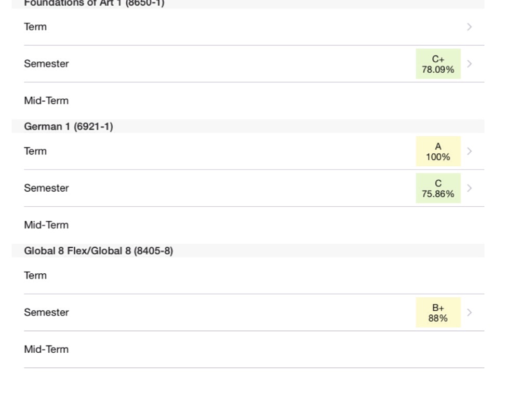Tap the arrow next to German A 100%
Image resolution: width=532 pixels, height=399 pixels.
coord(469,151)
